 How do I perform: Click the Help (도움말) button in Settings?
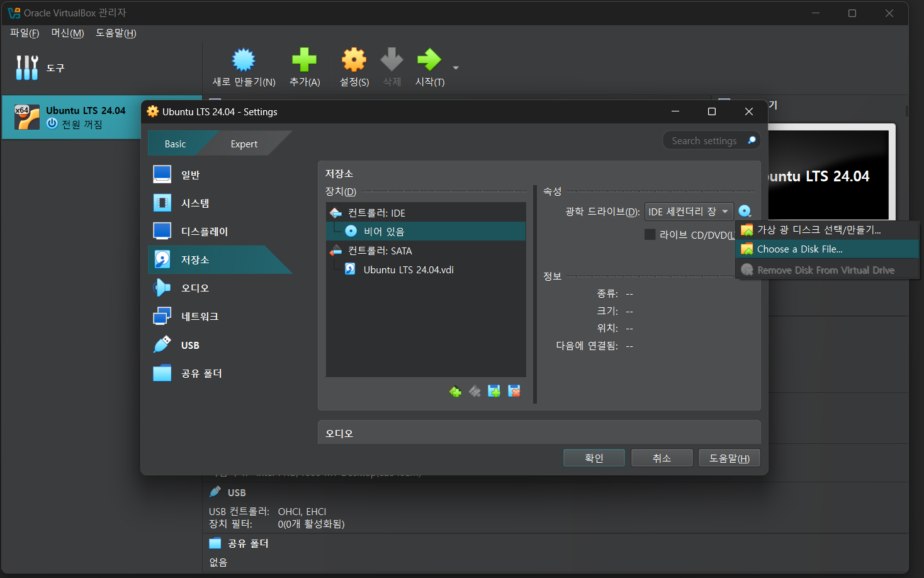(729, 458)
